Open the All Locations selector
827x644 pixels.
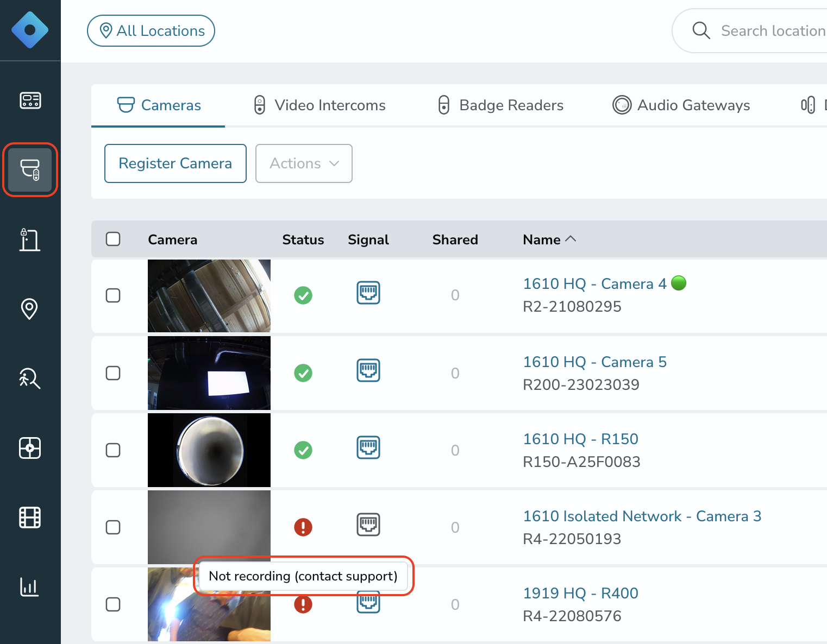click(x=151, y=31)
